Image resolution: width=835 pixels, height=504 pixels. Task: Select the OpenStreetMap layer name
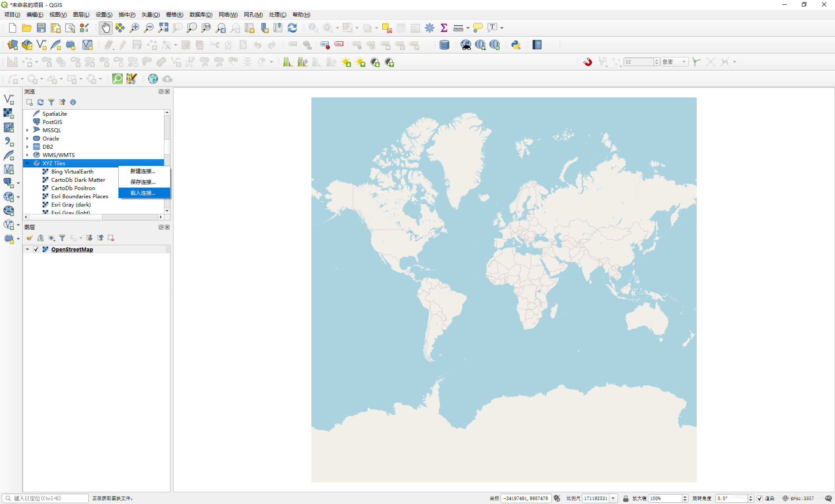[72, 249]
